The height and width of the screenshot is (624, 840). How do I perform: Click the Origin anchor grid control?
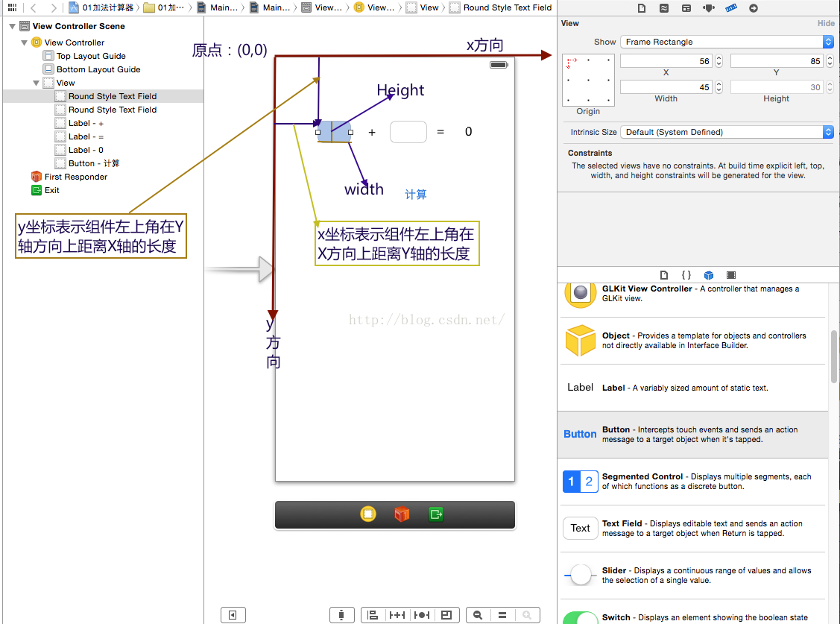[588, 80]
